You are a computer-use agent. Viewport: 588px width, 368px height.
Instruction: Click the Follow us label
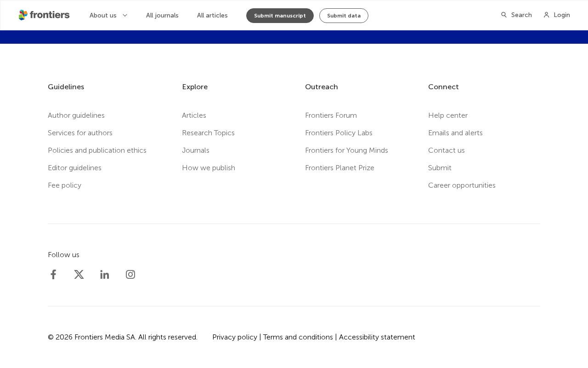63,255
